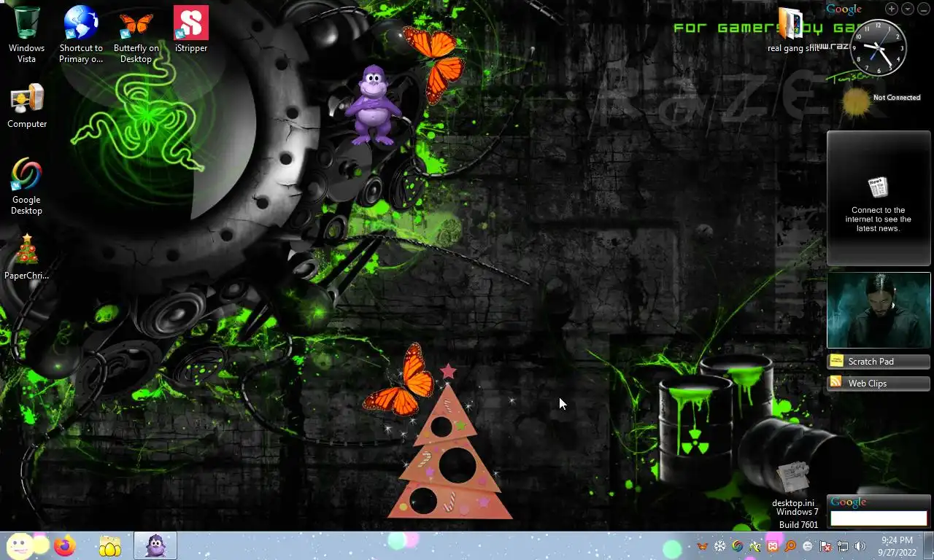Click the snowflake tray icon

pyautogui.click(x=720, y=546)
